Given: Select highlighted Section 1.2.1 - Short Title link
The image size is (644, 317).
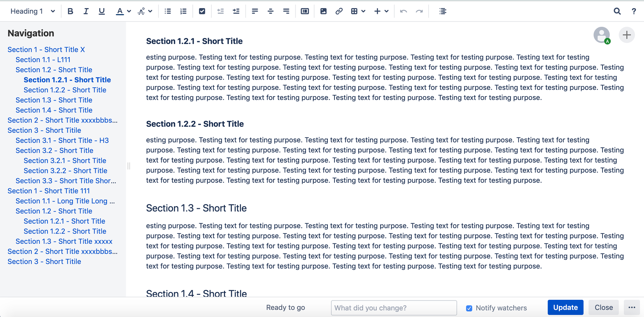Looking at the screenshot, I should pyautogui.click(x=67, y=80).
